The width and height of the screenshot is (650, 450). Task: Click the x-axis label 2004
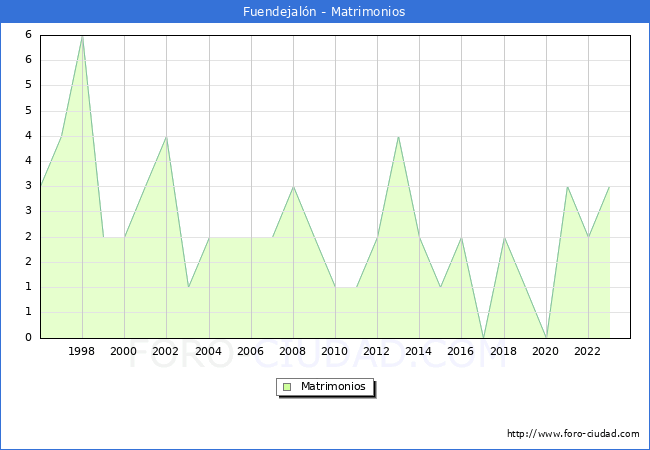click(x=208, y=351)
